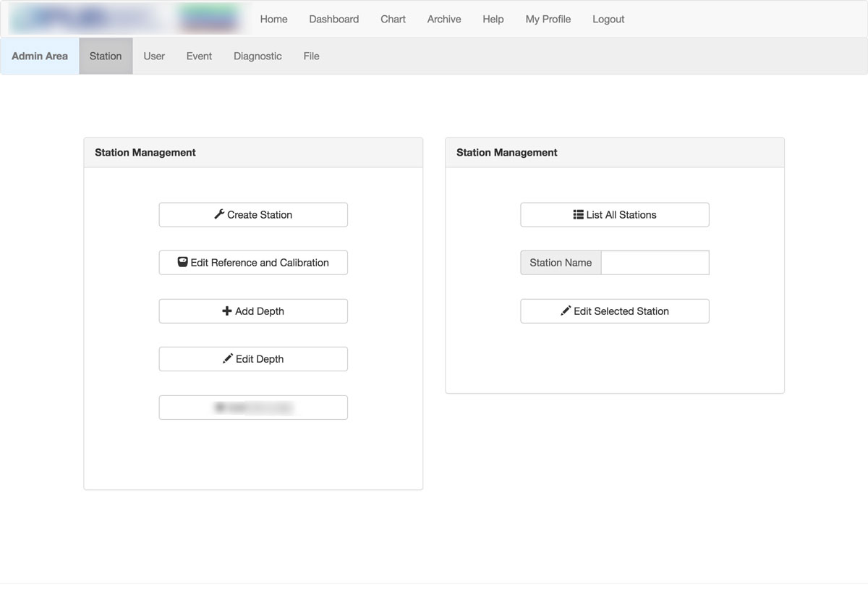This screenshot has height=590, width=868.
Task: Click the Station Name input field
Action: [655, 262]
